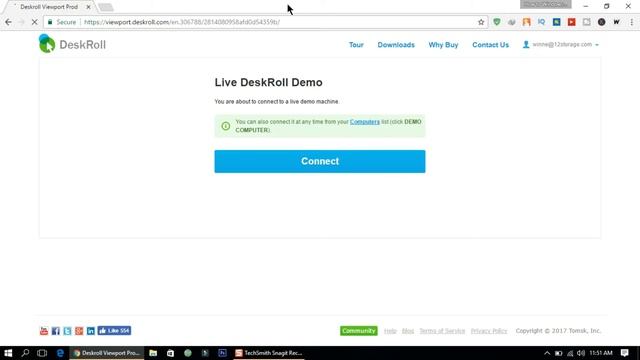Click the DeskRoll logo
The image size is (640, 360).
[x=72, y=44]
